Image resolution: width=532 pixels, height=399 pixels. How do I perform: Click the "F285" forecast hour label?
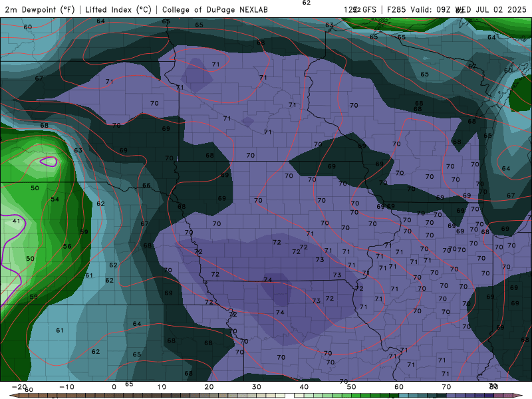tap(396, 10)
